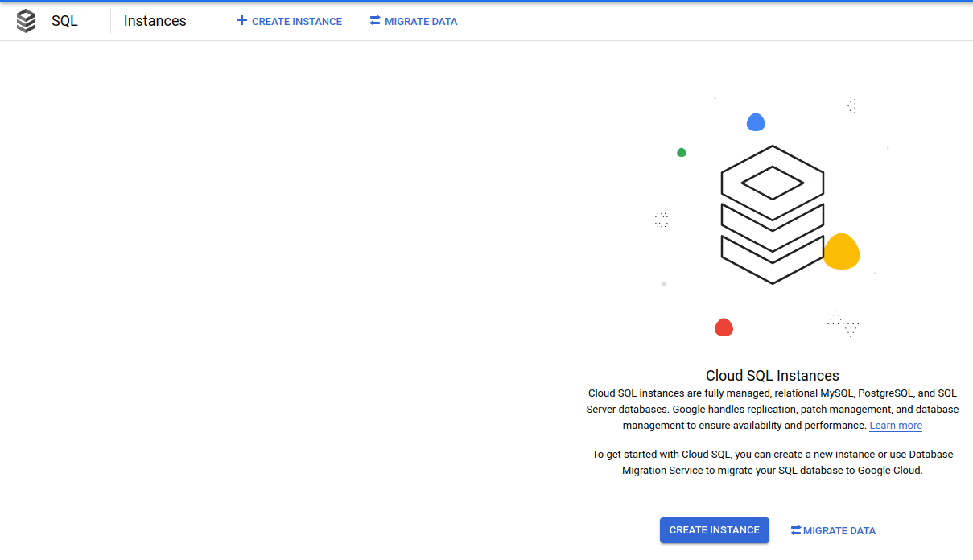Click the dotted pattern near the illustration
Image resolution: width=973 pixels, height=560 pixels.
tap(662, 219)
